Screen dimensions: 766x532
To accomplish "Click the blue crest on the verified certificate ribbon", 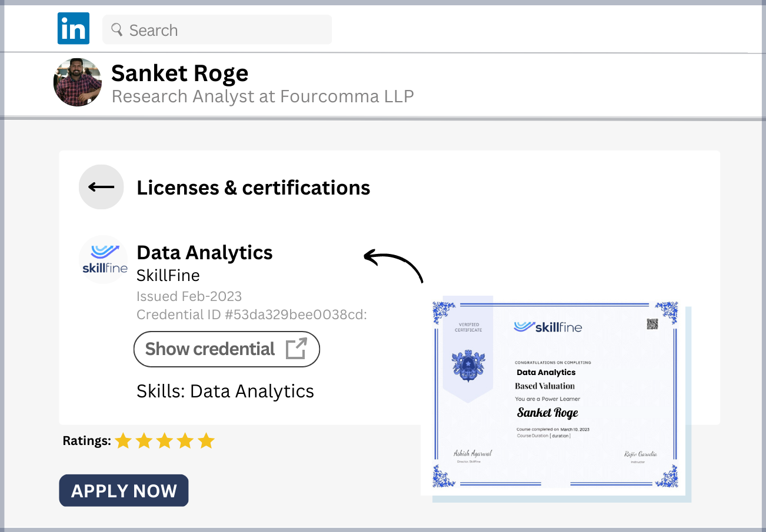I will coord(468,365).
